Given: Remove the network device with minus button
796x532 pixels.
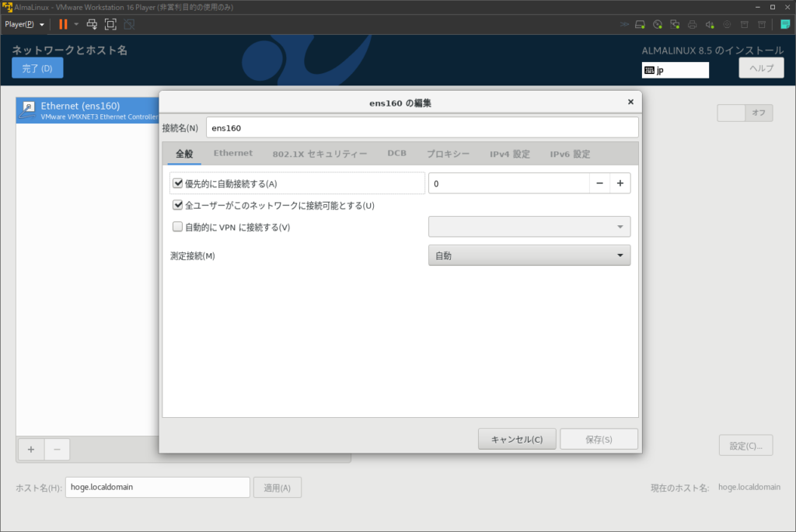Looking at the screenshot, I should click(57, 450).
